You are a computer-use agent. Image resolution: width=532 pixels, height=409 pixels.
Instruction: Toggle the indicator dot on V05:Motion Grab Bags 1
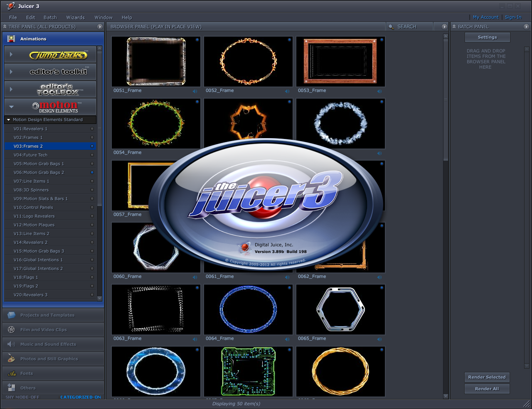92,164
